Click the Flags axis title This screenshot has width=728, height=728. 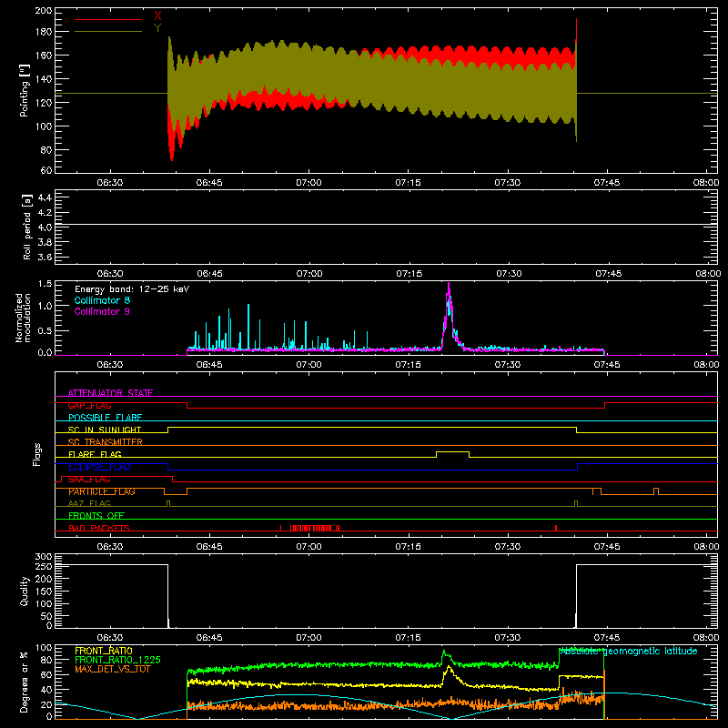[36, 454]
